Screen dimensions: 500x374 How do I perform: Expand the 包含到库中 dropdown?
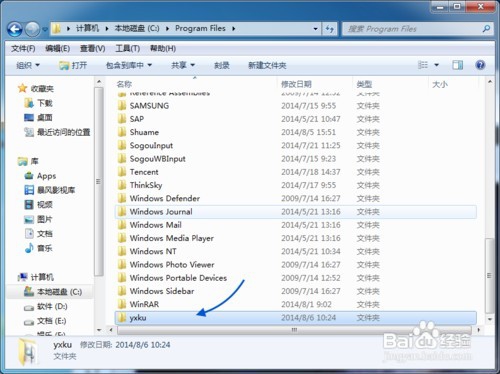click(x=129, y=65)
